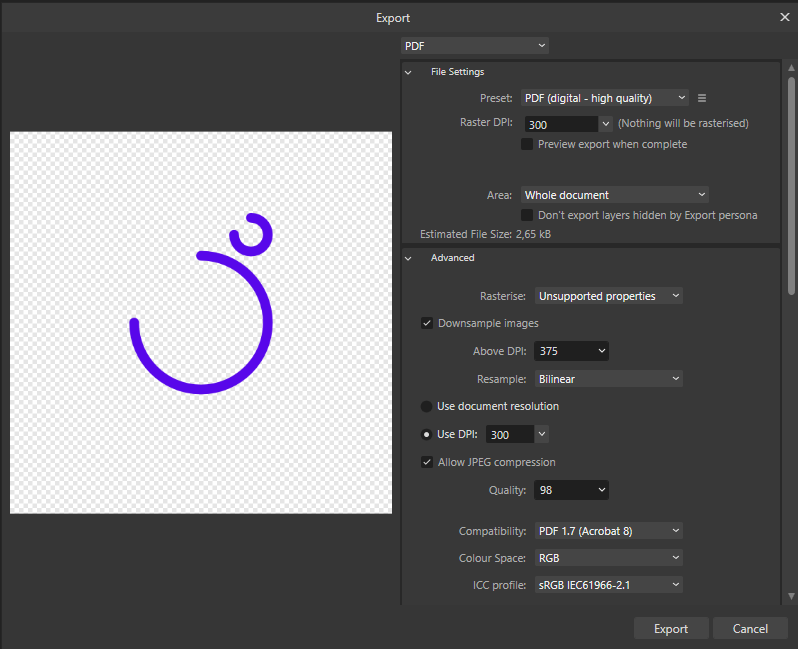This screenshot has width=798, height=649.
Task: Close the Export dialog
Action: (784, 17)
